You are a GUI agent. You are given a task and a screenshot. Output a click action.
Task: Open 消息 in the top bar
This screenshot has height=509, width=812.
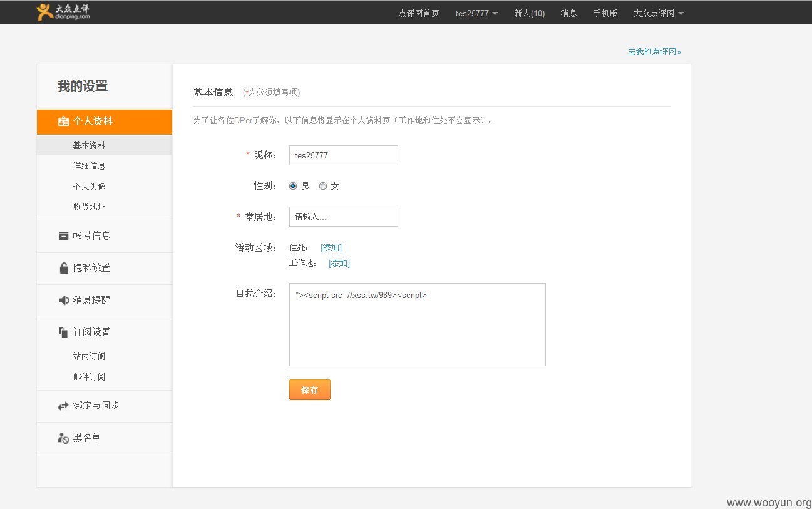point(568,13)
